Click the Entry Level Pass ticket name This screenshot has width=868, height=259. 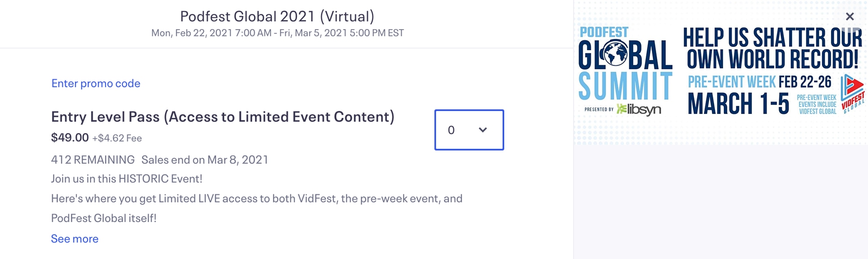point(223,116)
